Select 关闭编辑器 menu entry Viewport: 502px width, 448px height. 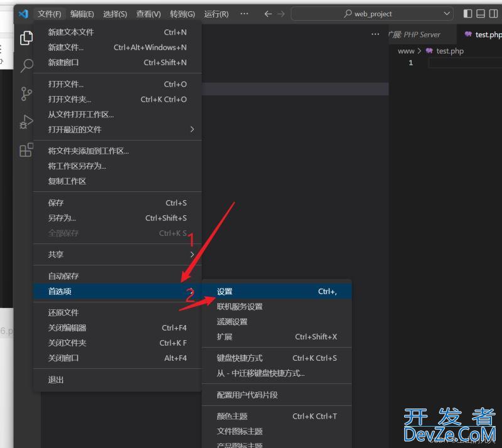coord(117,328)
